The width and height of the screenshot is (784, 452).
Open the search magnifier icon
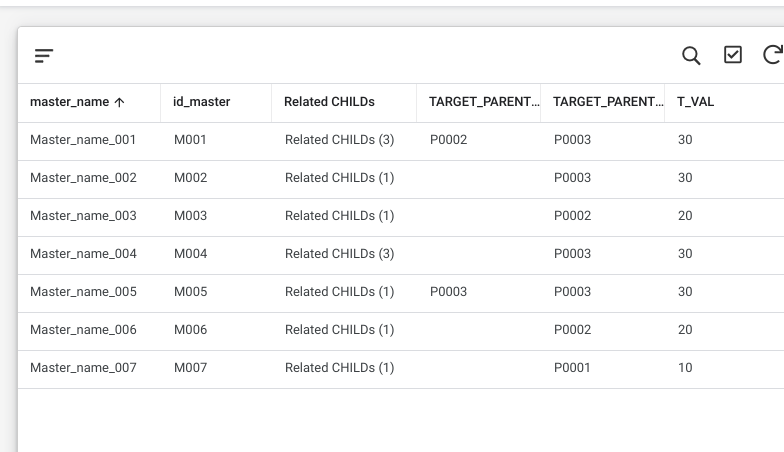pyautogui.click(x=691, y=56)
